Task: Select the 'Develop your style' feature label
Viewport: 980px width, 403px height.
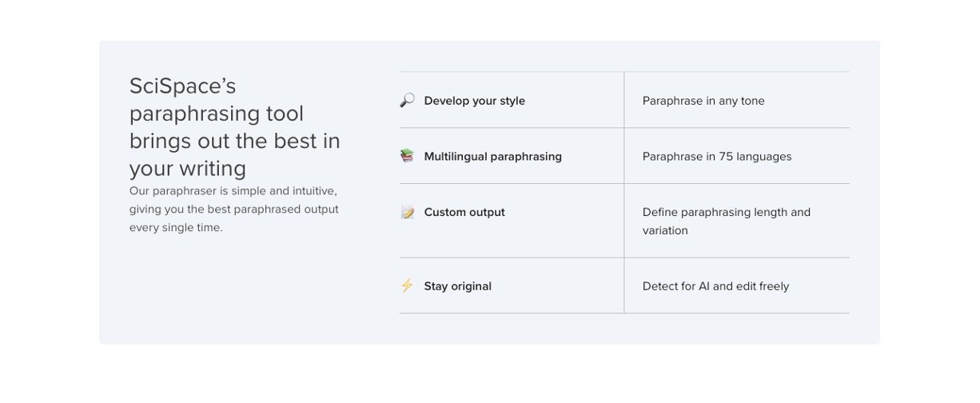Action: coord(474,101)
